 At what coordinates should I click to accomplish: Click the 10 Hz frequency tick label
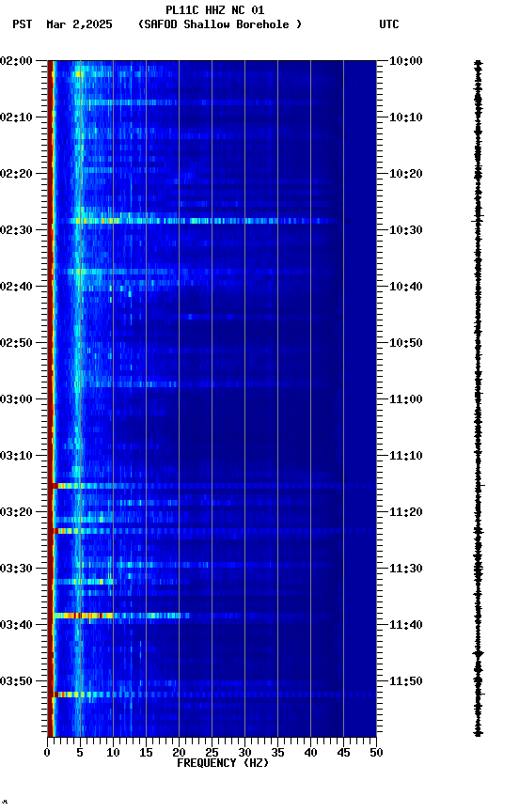click(x=113, y=753)
